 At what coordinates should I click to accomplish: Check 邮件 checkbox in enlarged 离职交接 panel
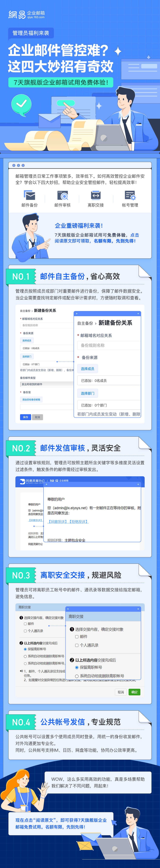pos(77,636)
